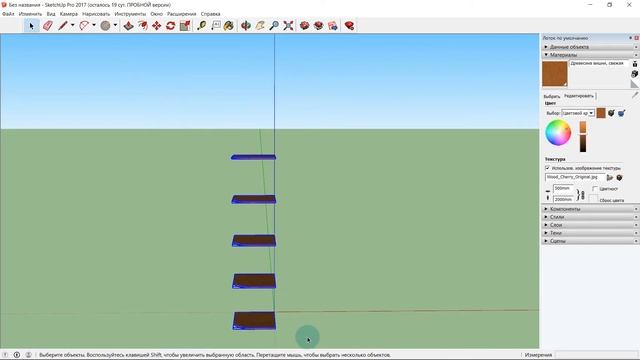Open the Нарисовать menu

96,14
